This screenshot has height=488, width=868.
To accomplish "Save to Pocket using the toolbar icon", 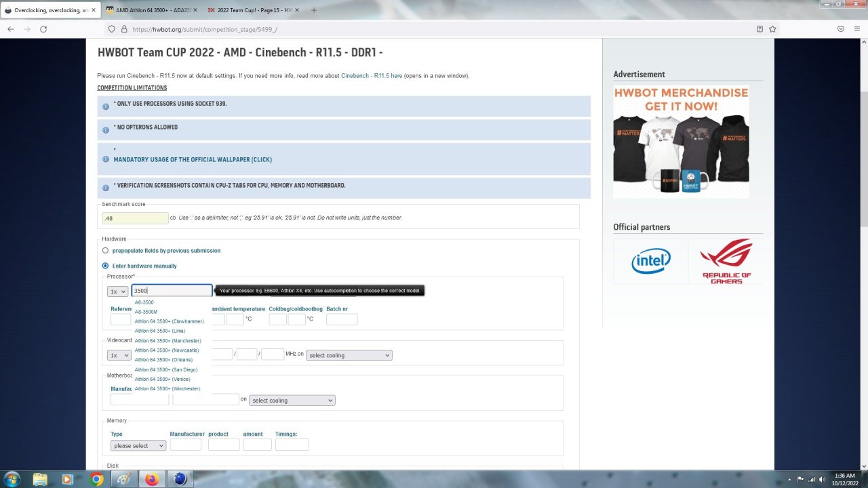I will coord(841,29).
